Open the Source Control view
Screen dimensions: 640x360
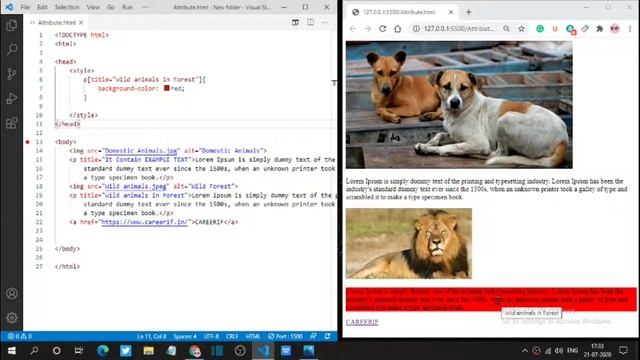pyautogui.click(x=11, y=74)
